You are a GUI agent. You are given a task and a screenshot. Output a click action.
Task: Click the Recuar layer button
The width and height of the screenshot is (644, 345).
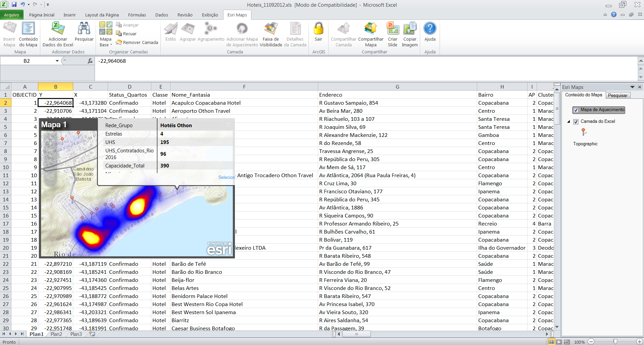pos(126,34)
